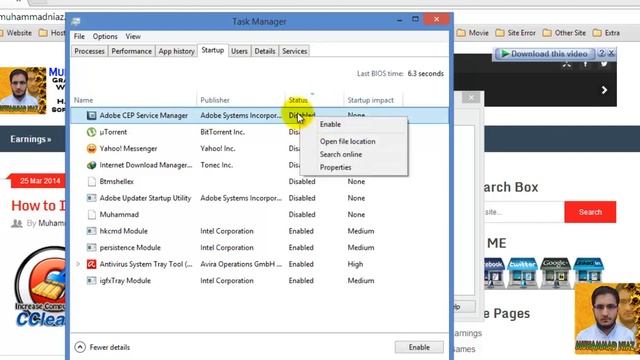The width and height of the screenshot is (640, 360).
Task: Switch to the Performance tab
Action: pos(131,51)
